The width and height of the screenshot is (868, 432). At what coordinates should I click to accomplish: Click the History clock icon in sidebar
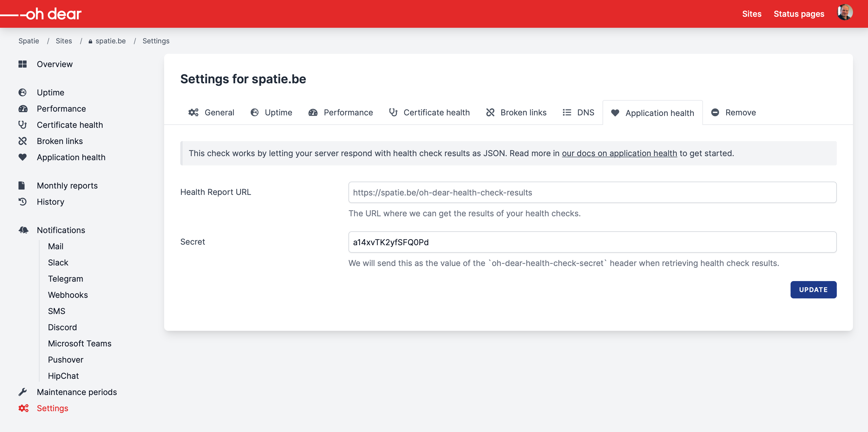point(23,202)
